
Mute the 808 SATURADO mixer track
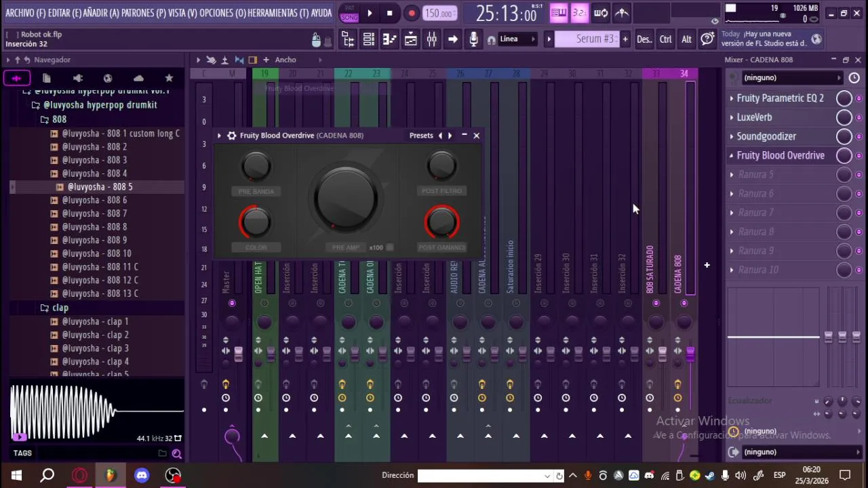tap(656, 303)
